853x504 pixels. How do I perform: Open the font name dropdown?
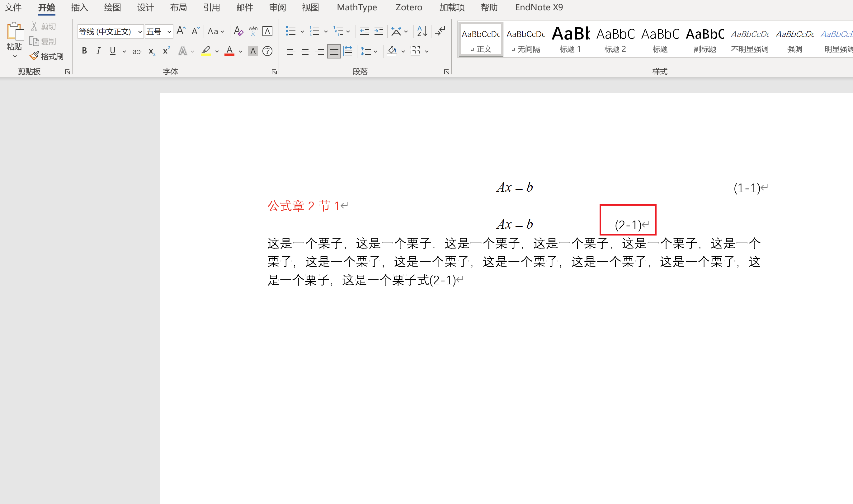pyautogui.click(x=140, y=32)
